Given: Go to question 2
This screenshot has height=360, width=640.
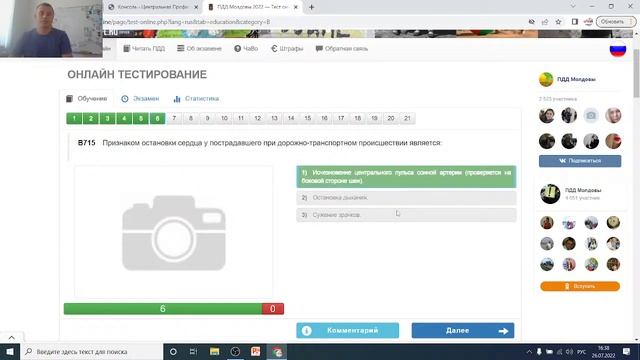Looking at the screenshot, I should (91, 118).
